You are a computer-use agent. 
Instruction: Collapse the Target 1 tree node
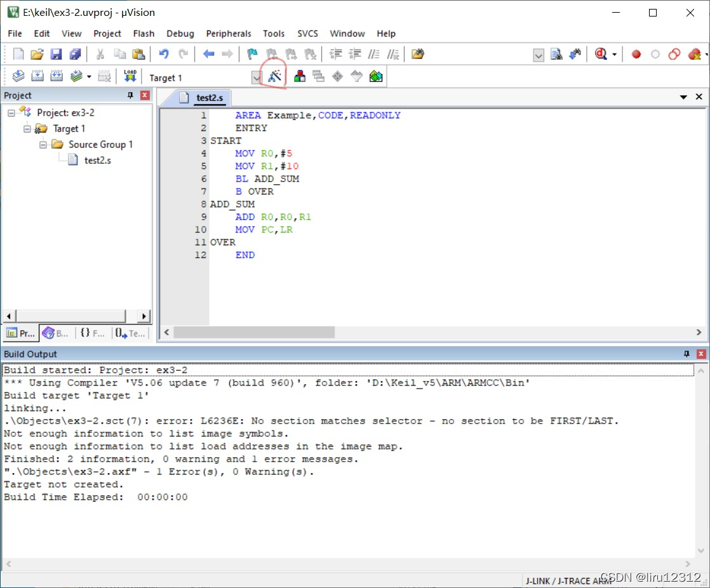coord(27,129)
